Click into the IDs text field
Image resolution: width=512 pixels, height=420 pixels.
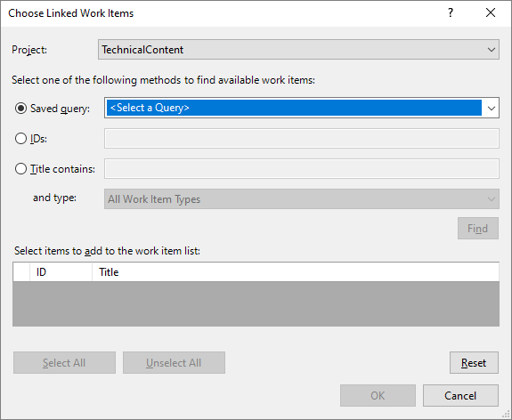pos(302,138)
